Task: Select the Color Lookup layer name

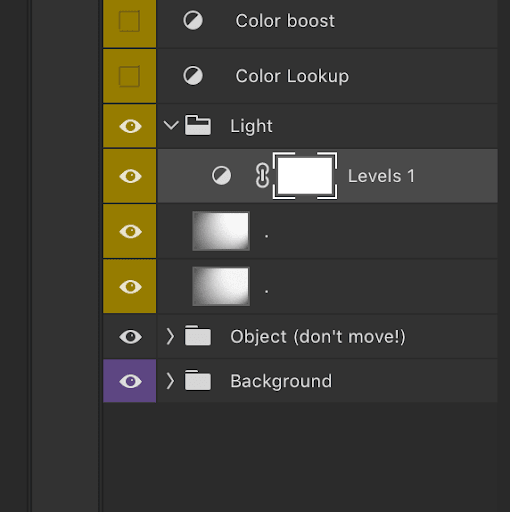Action: 292,76
